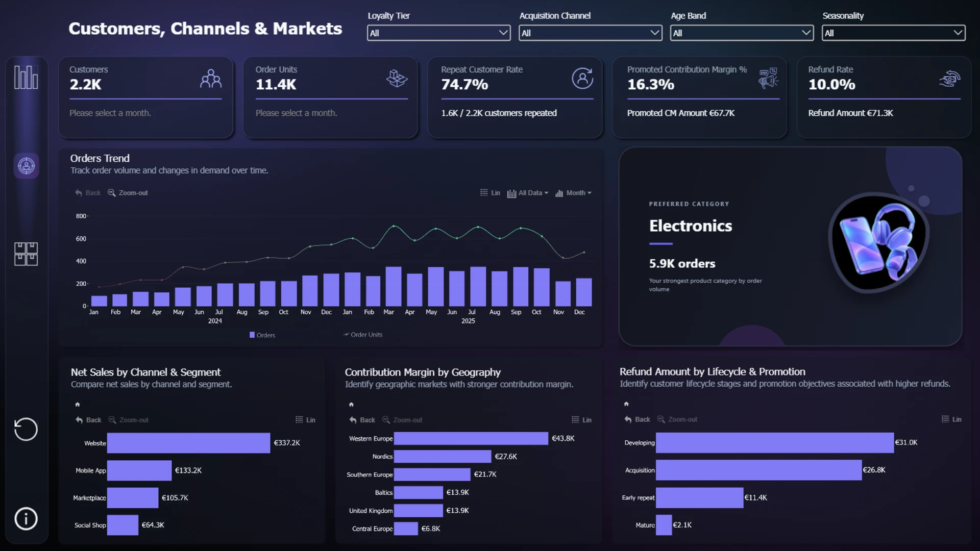
Task: Click the Customers card people icon
Action: coord(211,79)
